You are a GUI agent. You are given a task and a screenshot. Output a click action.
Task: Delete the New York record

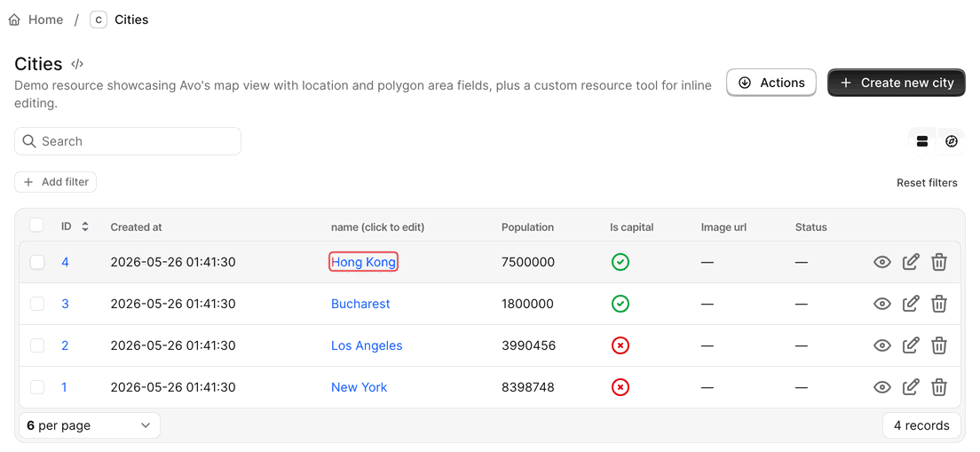pos(939,387)
